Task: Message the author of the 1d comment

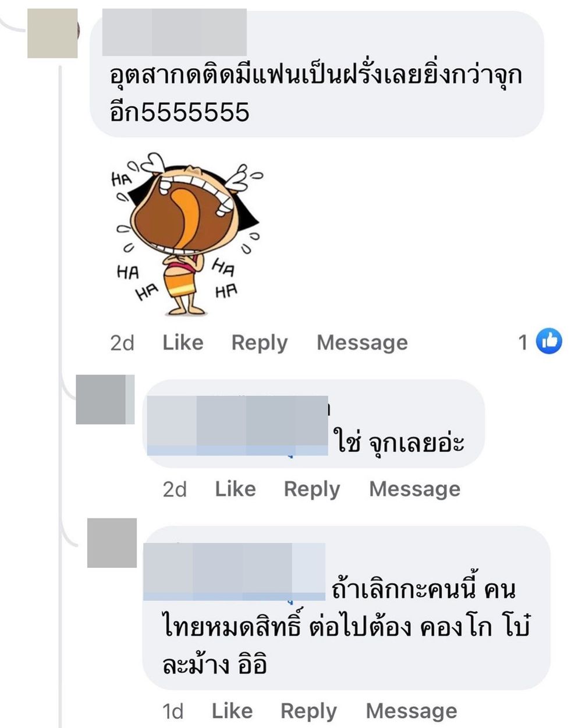Action: 411,711
